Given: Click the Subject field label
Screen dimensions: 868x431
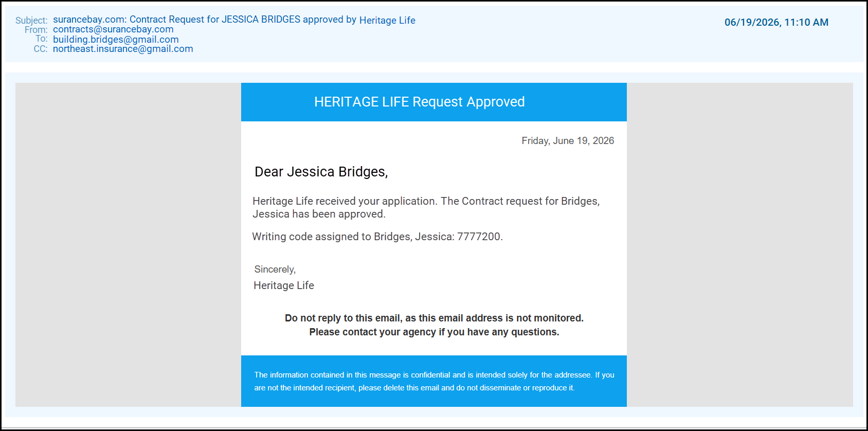Looking at the screenshot, I should (31, 20).
